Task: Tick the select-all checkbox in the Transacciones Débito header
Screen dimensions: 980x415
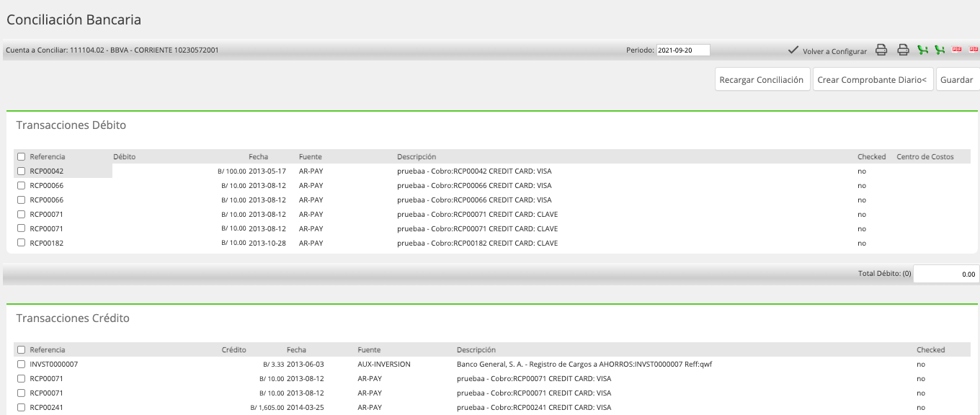Action: point(22,157)
